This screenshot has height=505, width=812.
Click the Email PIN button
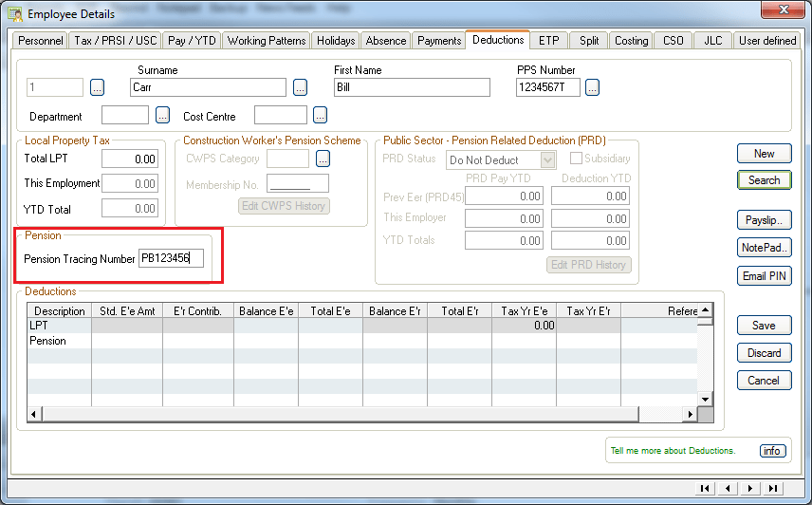[x=765, y=275]
